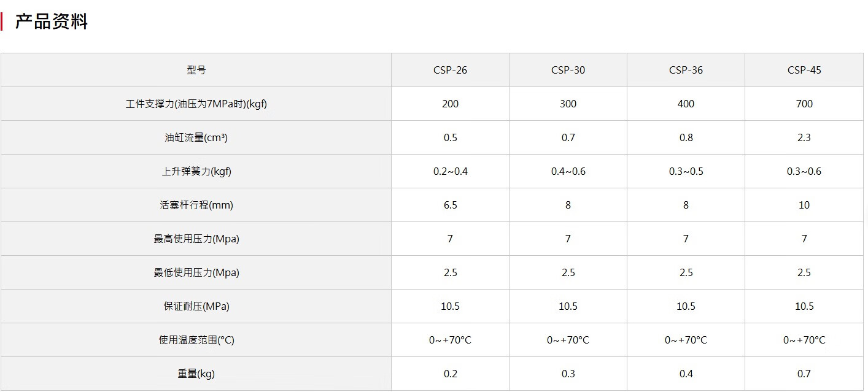The image size is (868, 392).
Task: Click the 6.5 piston stroke value
Action: point(450,205)
